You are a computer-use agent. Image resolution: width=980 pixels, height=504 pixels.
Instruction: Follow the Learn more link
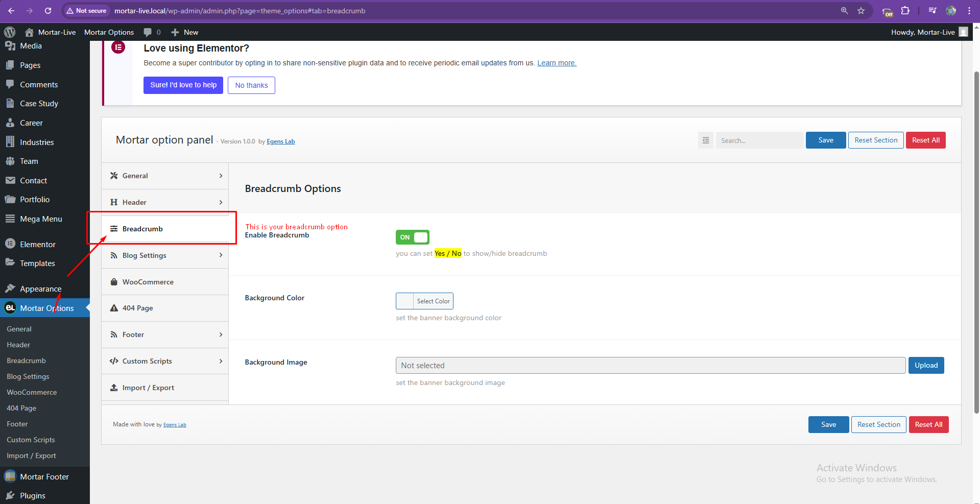tap(557, 63)
